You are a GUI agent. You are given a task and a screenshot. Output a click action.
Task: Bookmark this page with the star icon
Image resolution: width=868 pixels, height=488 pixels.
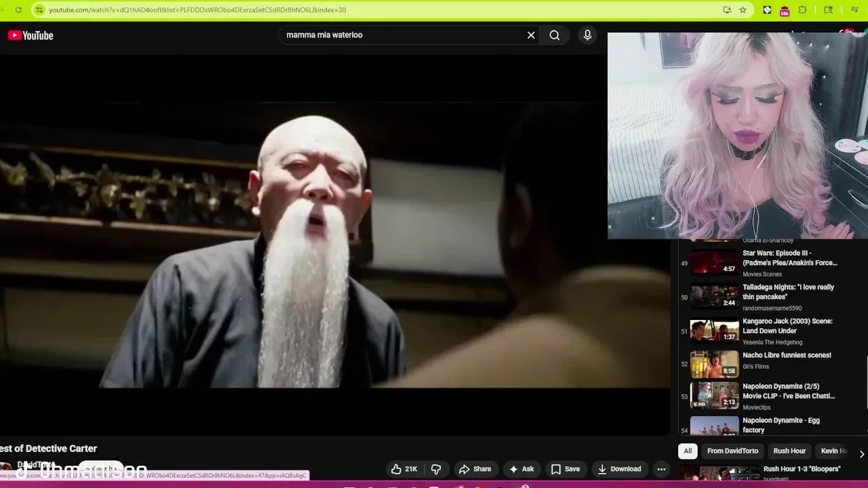click(743, 9)
